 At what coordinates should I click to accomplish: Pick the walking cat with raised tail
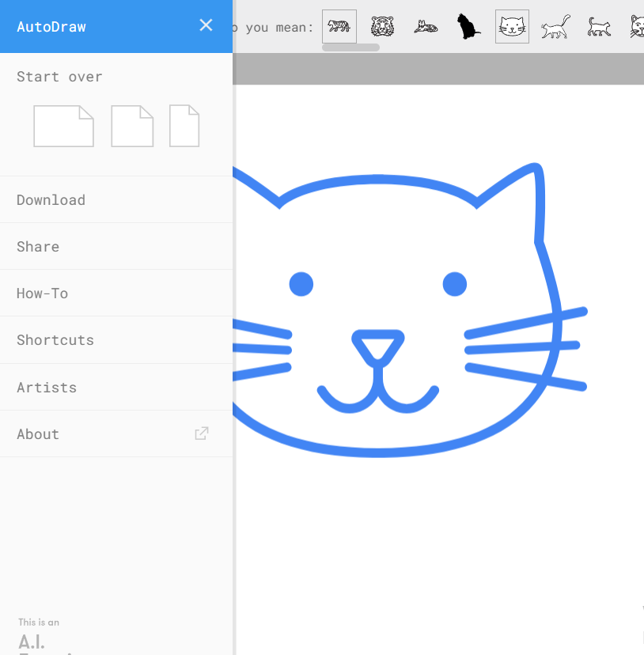pyautogui.click(x=555, y=27)
